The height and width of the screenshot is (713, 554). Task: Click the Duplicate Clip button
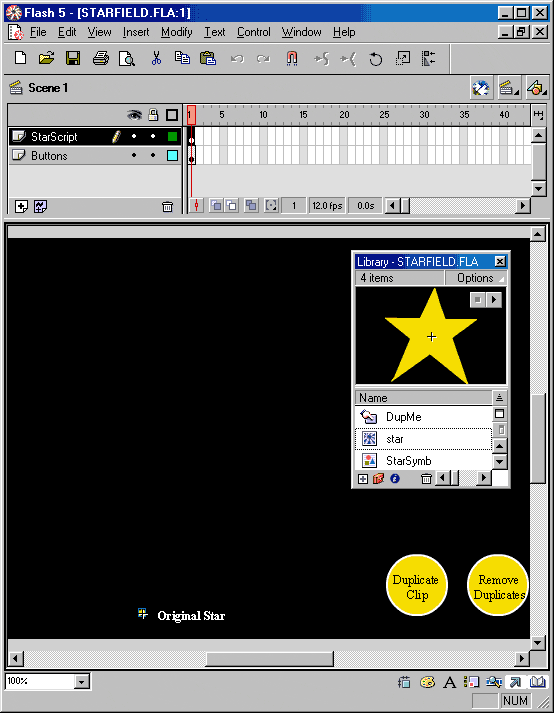pyautogui.click(x=416, y=585)
